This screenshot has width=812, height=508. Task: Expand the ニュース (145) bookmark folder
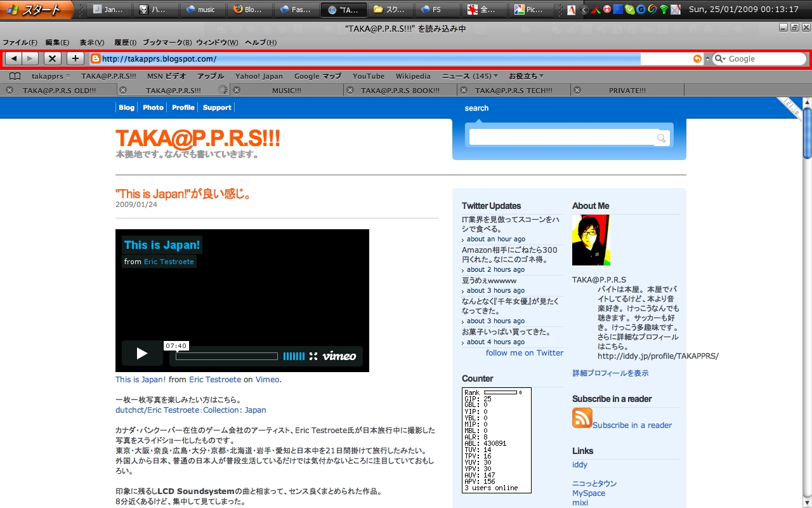pyautogui.click(x=470, y=76)
